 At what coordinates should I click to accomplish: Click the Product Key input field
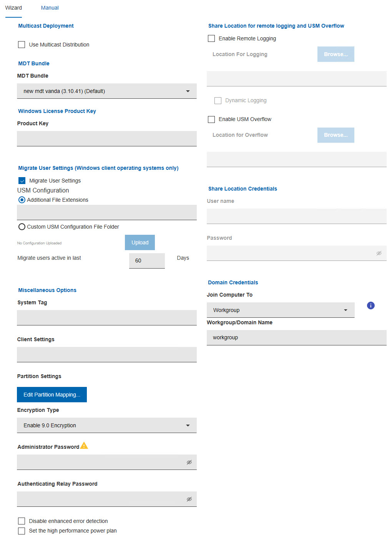[x=106, y=139]
